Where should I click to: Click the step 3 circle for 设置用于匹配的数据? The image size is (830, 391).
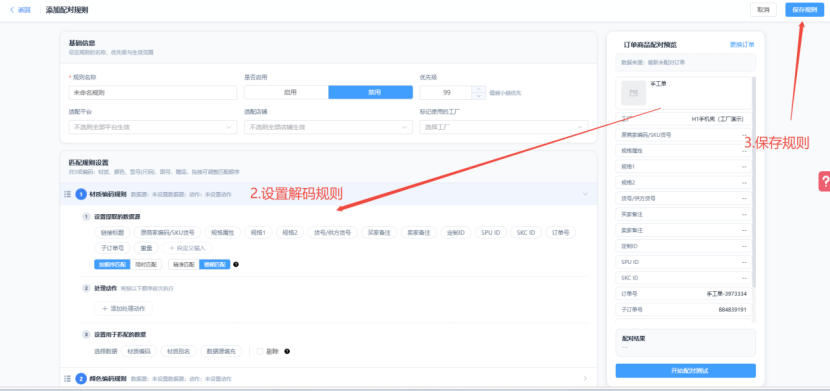[x=86, y=334]
